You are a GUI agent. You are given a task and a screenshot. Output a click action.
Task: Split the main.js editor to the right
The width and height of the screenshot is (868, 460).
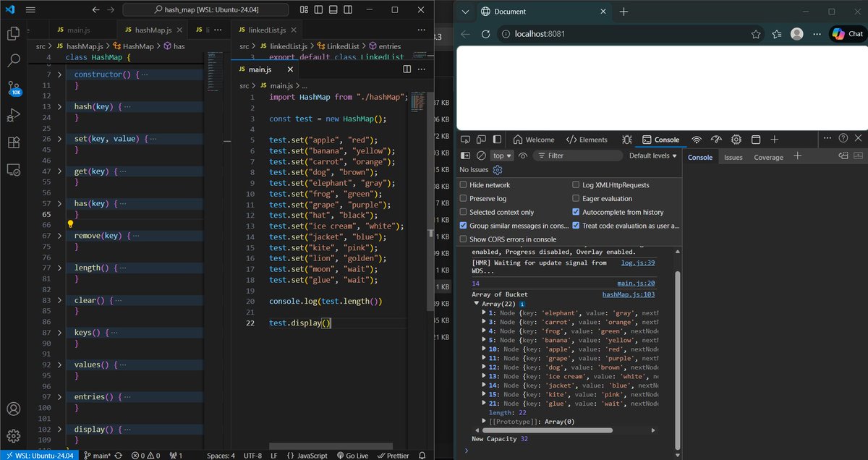407,69
